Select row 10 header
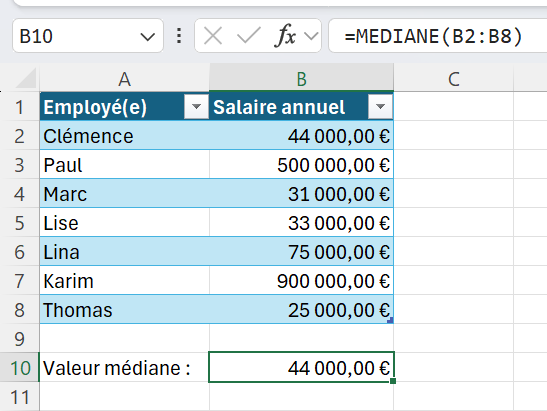The height and width of the screenshot is (411, 547). pyautogui.click(x=20, y=367)
